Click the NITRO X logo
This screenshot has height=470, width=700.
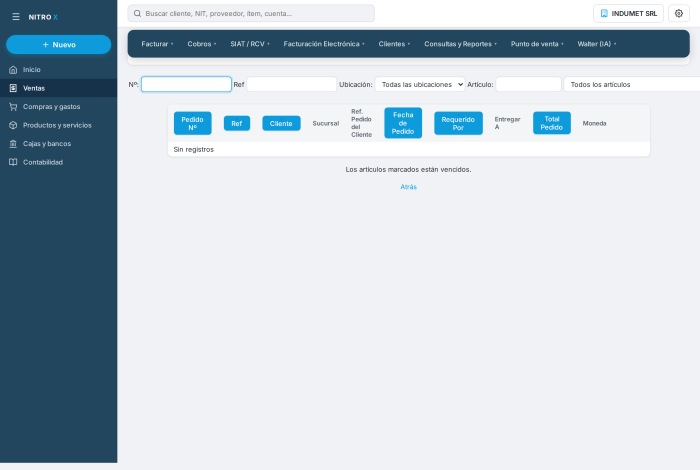[43, 17]
